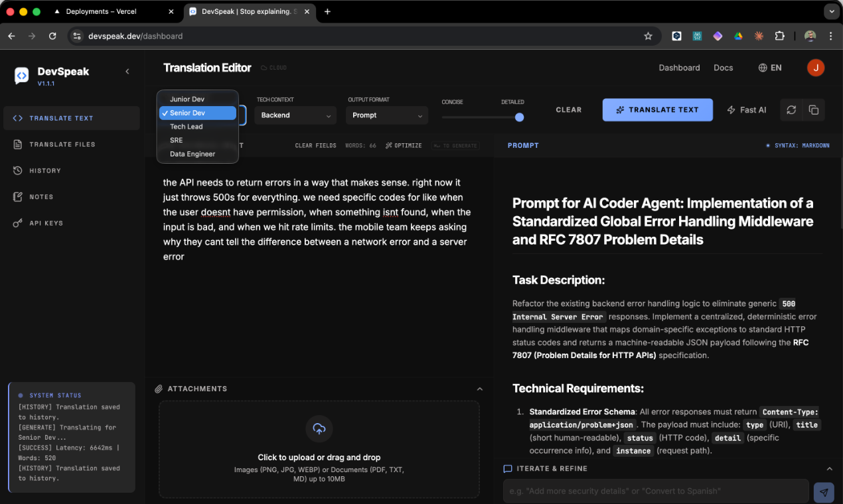Open Translate Text in the sidebar
The height and width of the screenshot is (504, 843).
72,118
